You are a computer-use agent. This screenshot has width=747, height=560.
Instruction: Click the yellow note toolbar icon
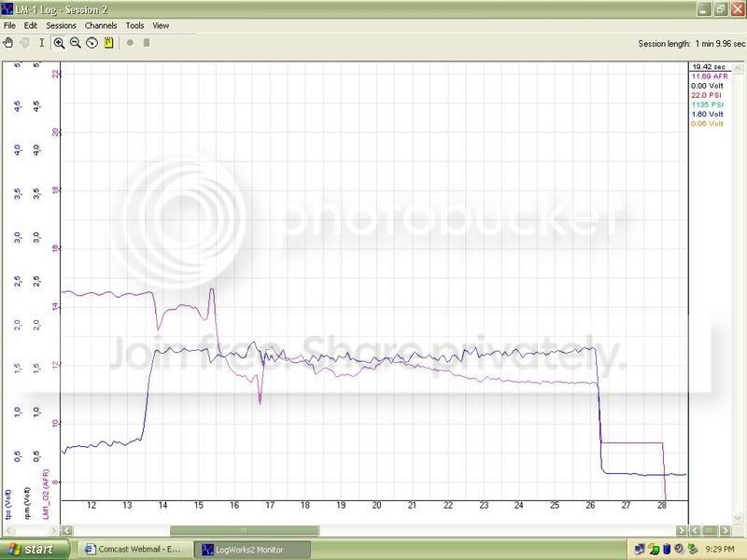pyautogui.click(x=108, y=43)
